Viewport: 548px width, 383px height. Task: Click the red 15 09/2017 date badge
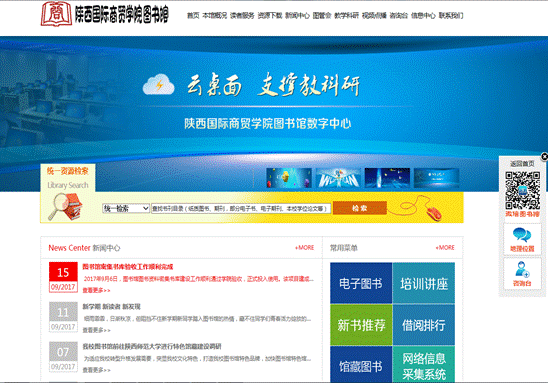pos(63,277)
